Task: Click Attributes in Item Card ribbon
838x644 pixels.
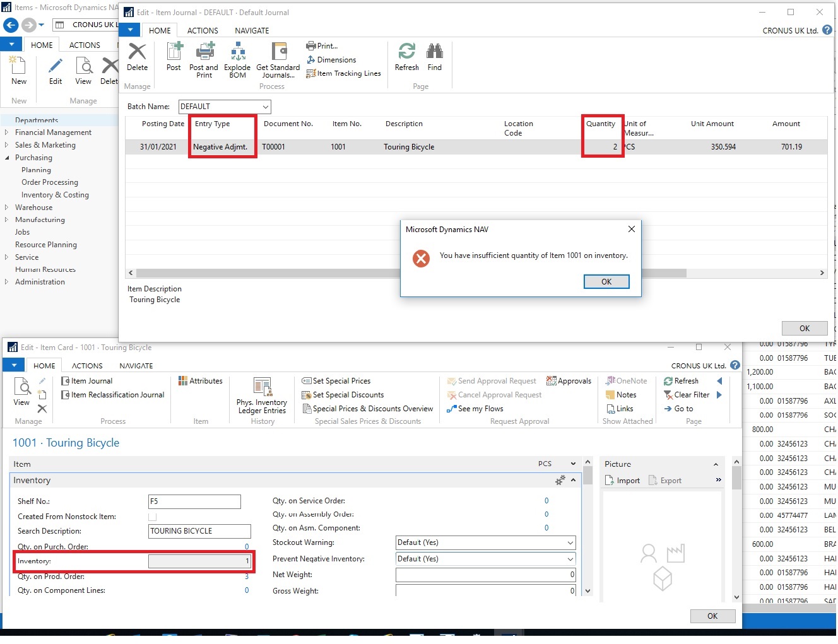Action: coord(200,381)
